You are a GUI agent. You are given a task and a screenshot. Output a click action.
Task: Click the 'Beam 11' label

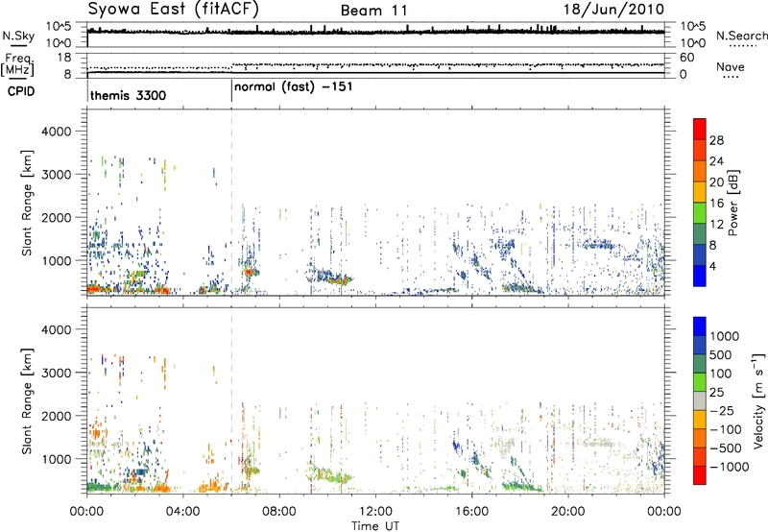[373, 11]
